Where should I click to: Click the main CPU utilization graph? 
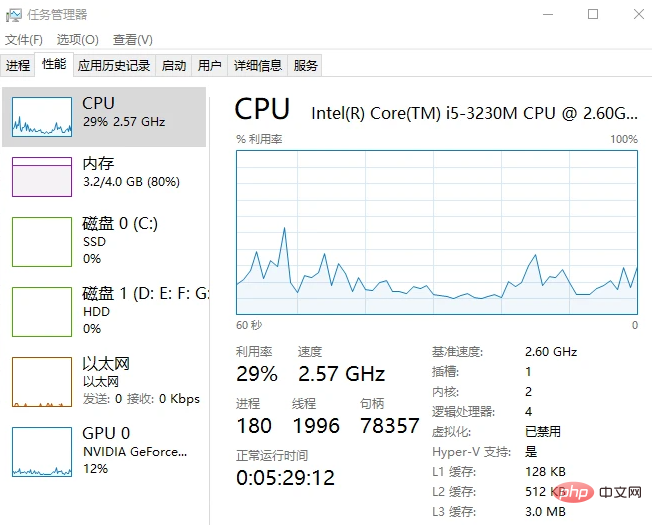click(436, 232)
